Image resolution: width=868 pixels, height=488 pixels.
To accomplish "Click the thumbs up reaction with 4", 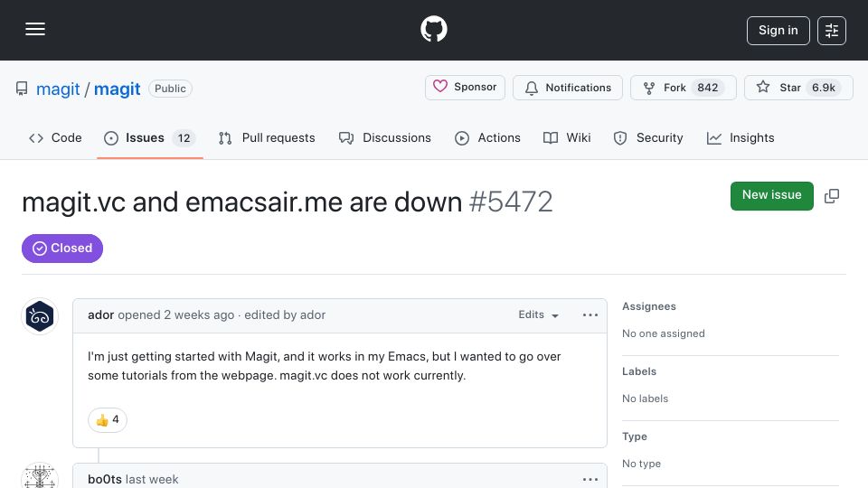I will tap(108, 420).
